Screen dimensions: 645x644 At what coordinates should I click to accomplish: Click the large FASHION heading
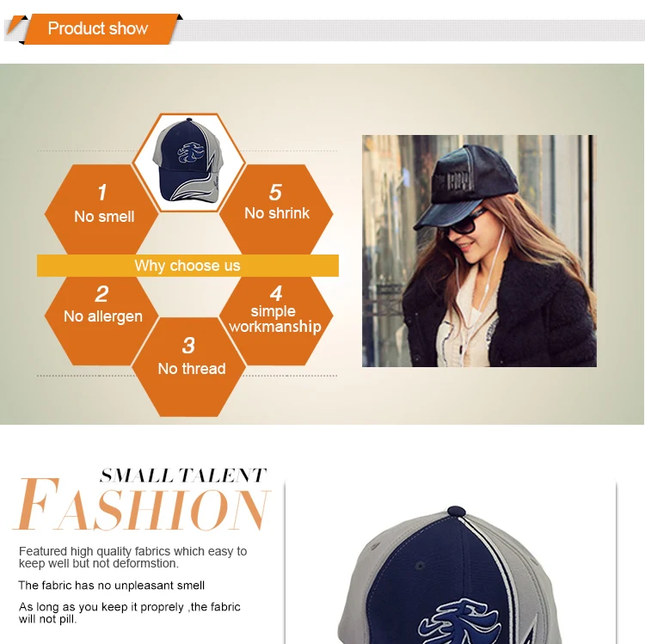[142, 505]
